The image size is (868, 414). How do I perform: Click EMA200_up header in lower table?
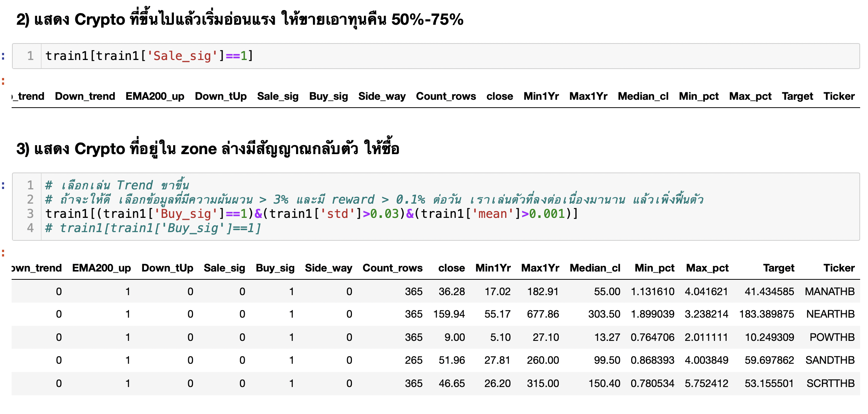click(102, 268)
